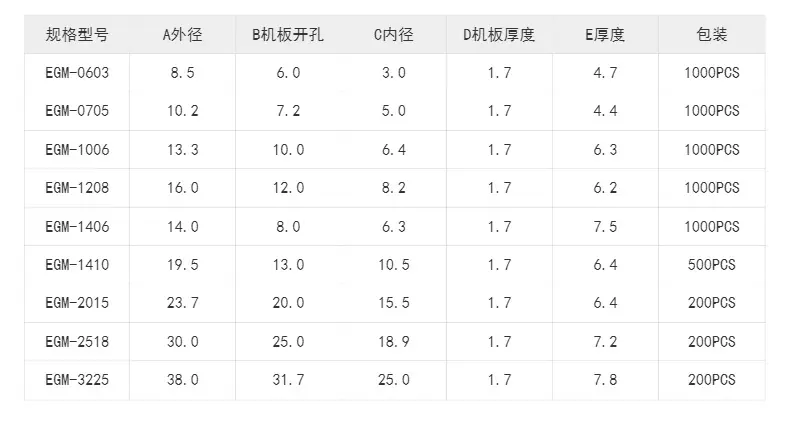This screenshot has width=790, height=422.
Task: Select the C内径 header cell
Action: (x=393, y=35)
